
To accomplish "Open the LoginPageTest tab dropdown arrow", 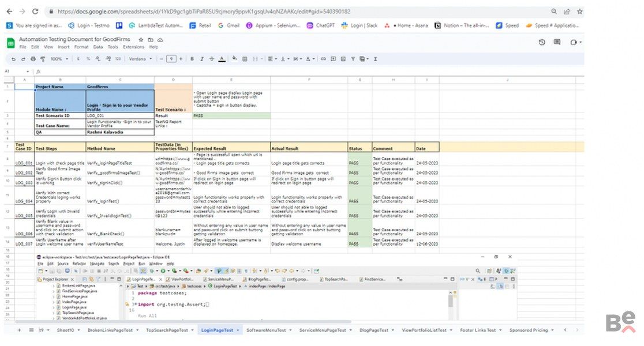I will pos(238,330).
